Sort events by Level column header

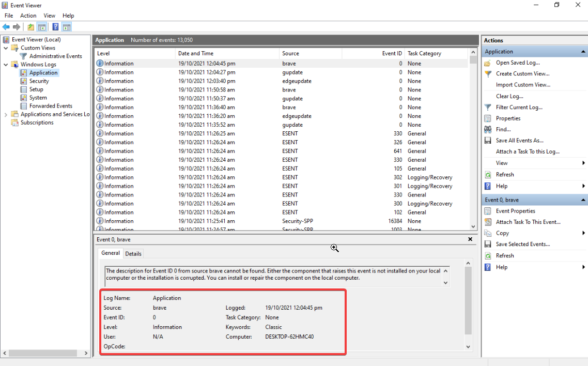click(x=135, y=53)
